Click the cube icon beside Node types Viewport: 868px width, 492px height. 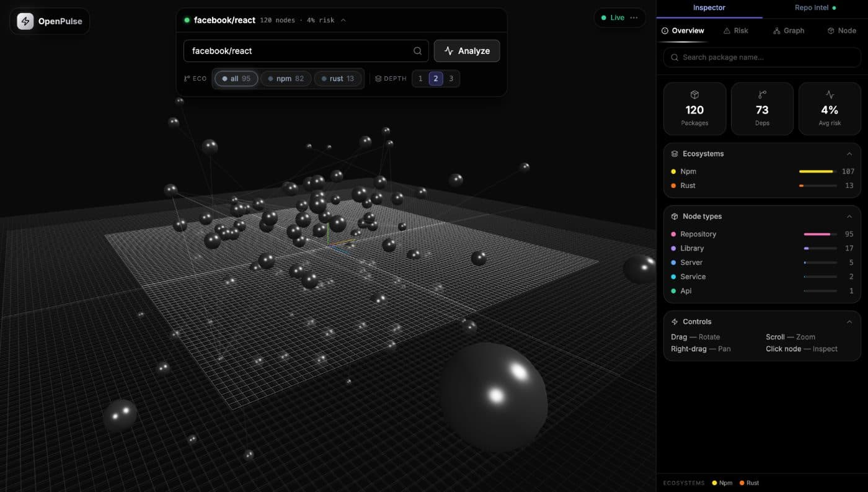click(x=675, y=217)
